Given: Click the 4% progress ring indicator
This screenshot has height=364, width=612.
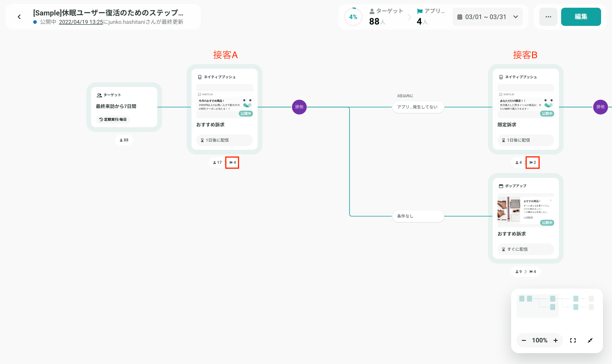Looking at the screenshot, I should click(x=353, y=17).
